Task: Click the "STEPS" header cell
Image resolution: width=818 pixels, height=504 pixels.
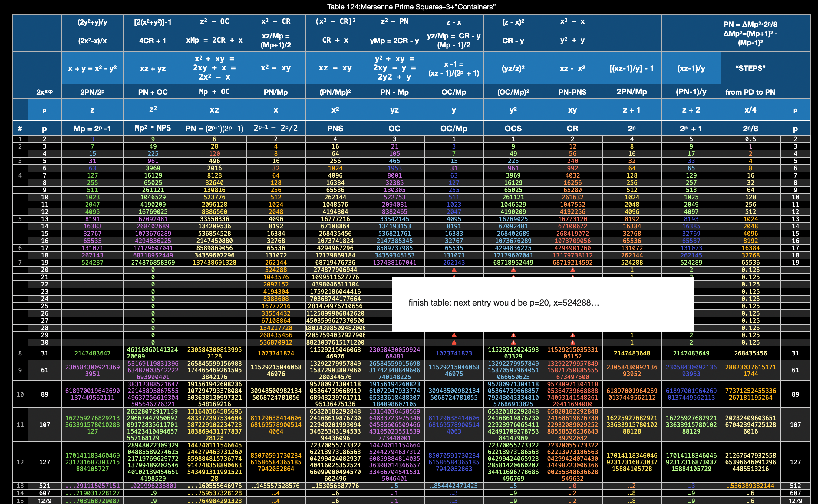Action: click(750, 68)
